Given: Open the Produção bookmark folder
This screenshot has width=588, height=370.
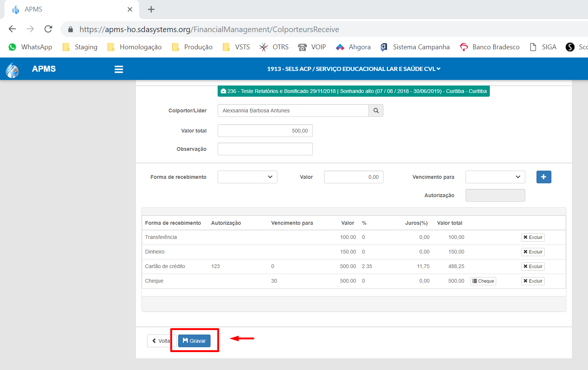Looking at the screenshot, I should (x=192, y=47).
